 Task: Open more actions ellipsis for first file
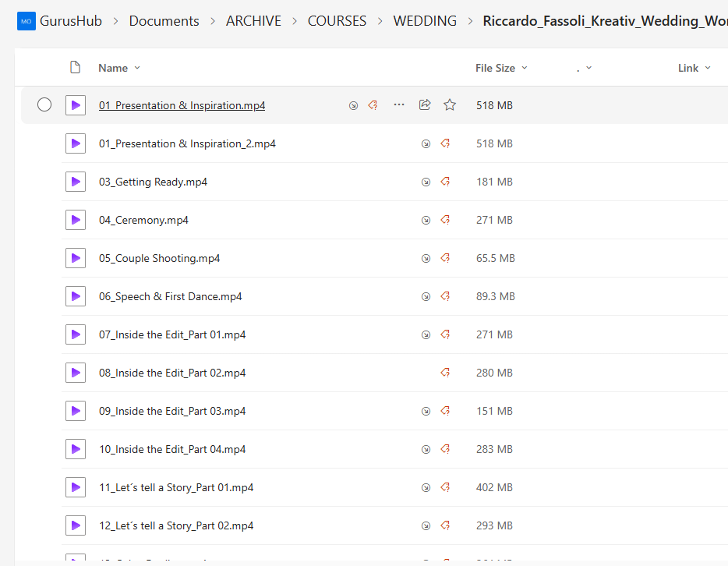(x=399, y=104)
